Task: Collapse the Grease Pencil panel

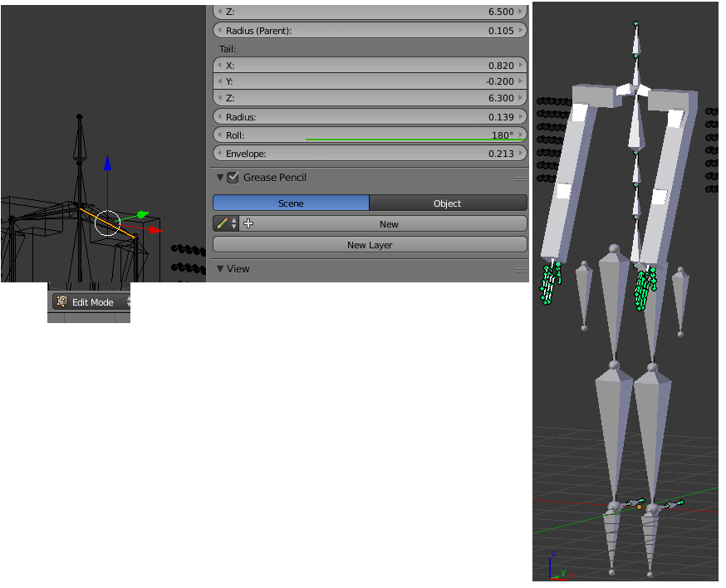Action: click(220, 178)
